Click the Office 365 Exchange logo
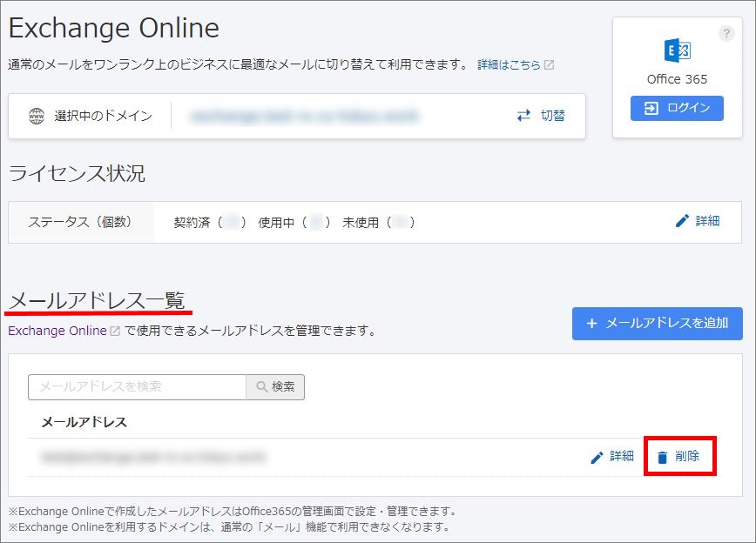 (677, 50)
